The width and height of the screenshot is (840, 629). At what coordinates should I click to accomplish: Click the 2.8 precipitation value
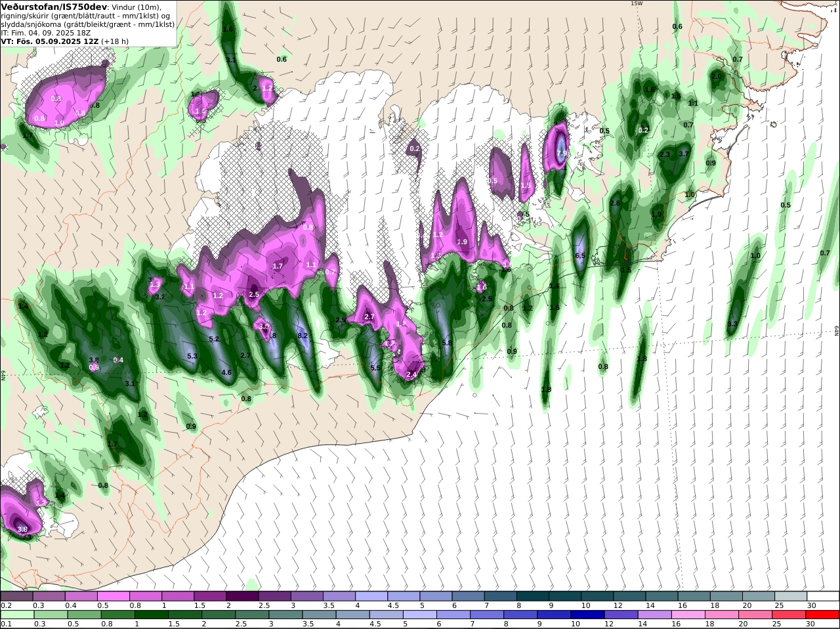(x=615, y=203)
